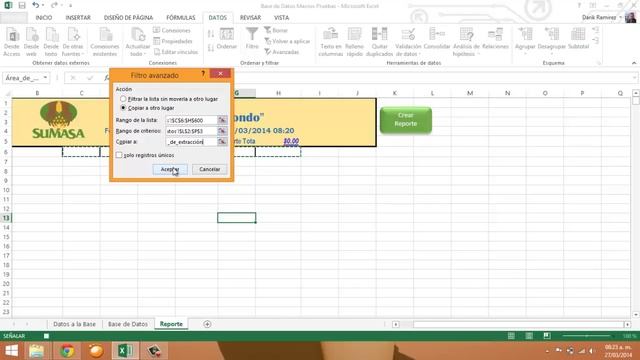Screen dimensions: 640x360
Task: Open the INSERTAR ribbon tab
Action: pyautogui.click(x=78, y=18)
